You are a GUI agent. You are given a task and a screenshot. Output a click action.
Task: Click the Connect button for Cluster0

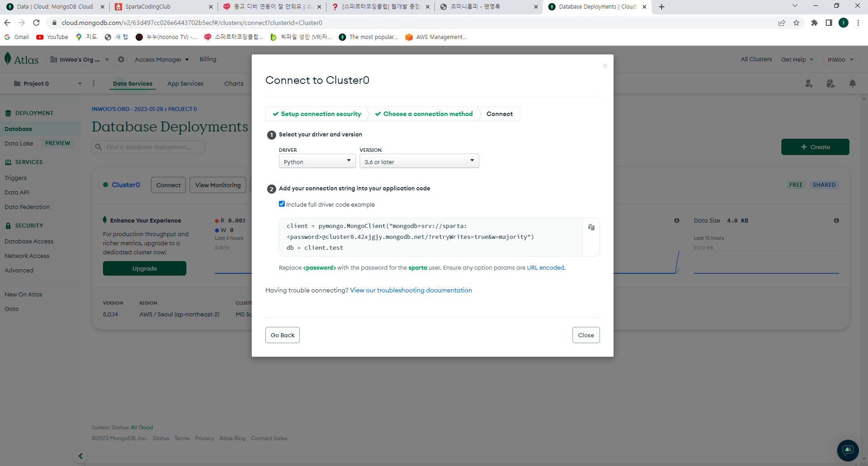(168, 185)
